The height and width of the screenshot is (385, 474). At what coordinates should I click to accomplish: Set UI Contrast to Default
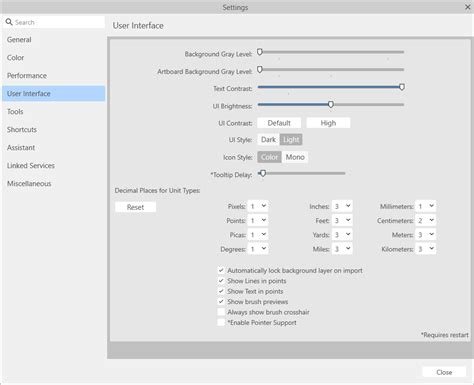[x=279, y=123]
